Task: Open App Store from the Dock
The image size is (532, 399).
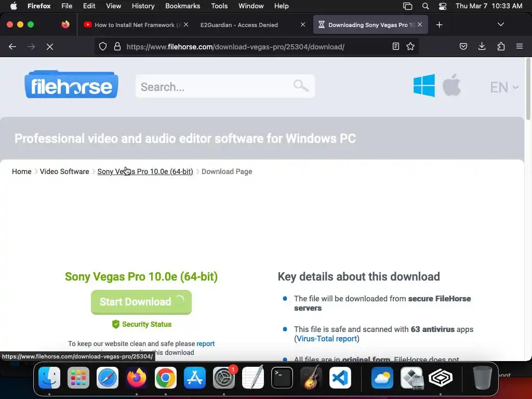Action: [195, 378]
